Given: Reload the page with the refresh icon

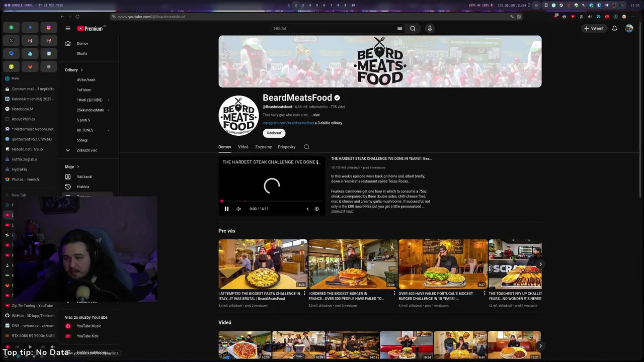Looking at the screenshot, I should (77, 17).
